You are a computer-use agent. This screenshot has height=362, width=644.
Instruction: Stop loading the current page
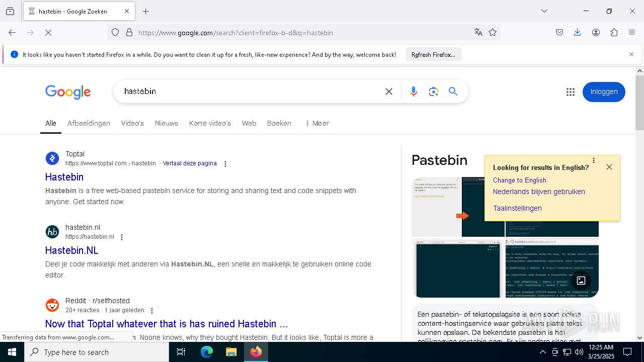48,33
